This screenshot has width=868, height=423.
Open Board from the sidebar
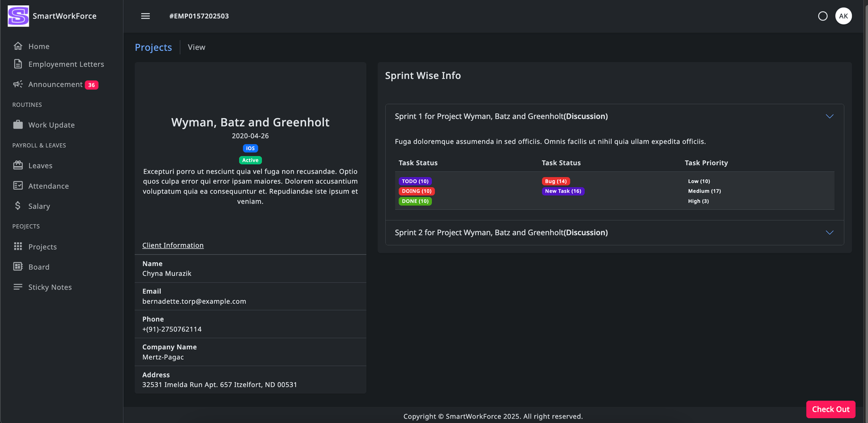tap(39, 267)
